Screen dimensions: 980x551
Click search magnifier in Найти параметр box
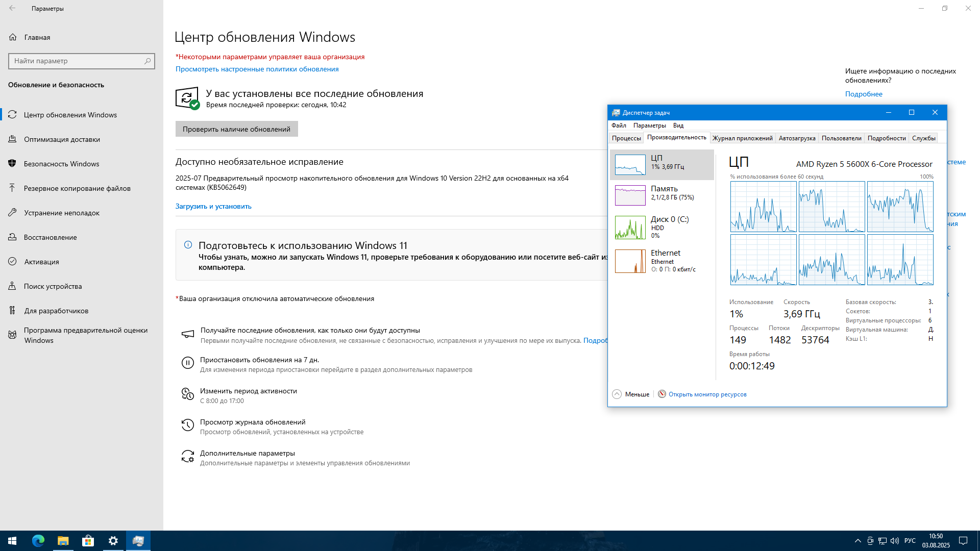pyautogui.click(x=148, y=61)
